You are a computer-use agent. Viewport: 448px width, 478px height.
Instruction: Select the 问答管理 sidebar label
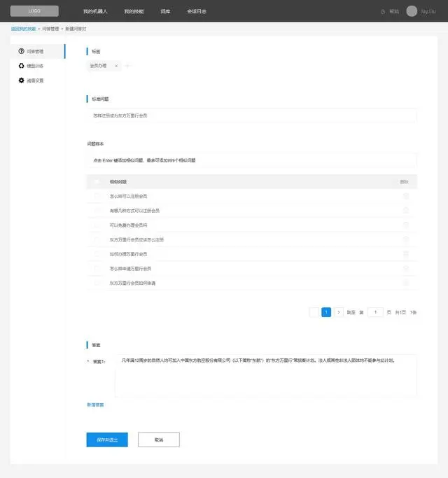[x=35, y=51]
